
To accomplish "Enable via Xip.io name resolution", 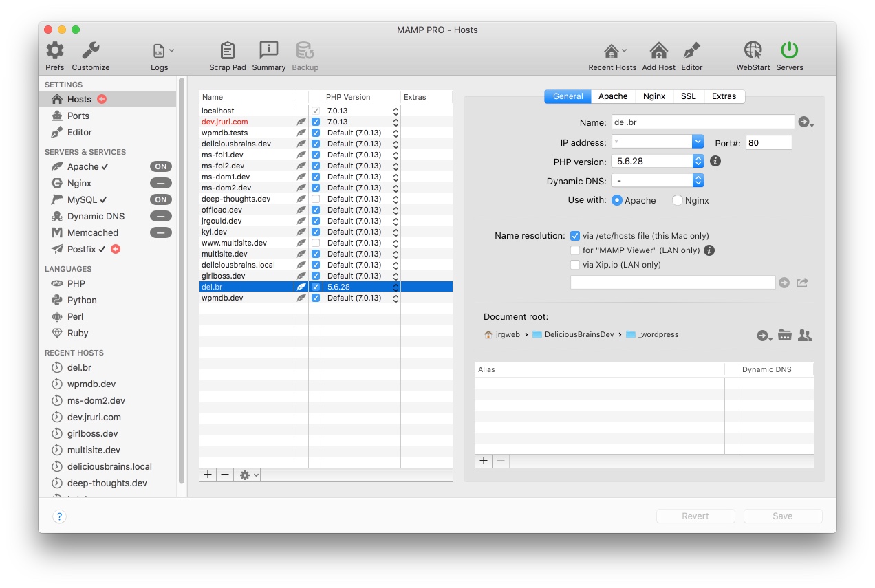I will click(575, 265).
